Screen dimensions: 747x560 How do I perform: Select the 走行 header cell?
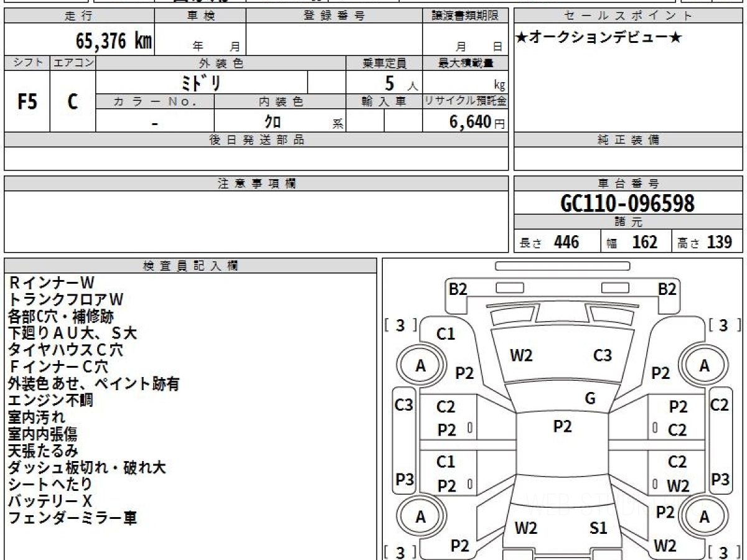[79, 16]
